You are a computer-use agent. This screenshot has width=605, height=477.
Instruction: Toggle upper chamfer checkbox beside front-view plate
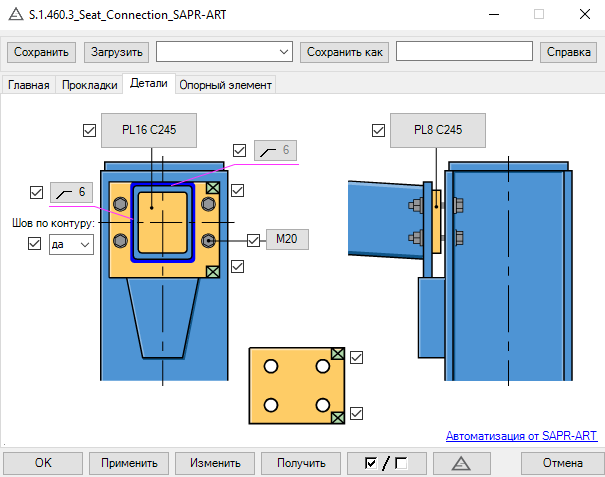tap(238, 190)
